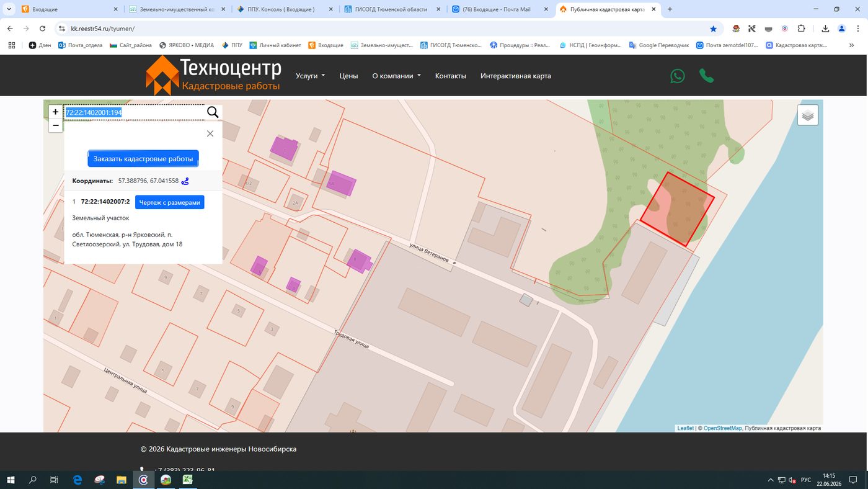Open the WhatsApp contact icon
868x489 pixels.
(x=678, y=76)
